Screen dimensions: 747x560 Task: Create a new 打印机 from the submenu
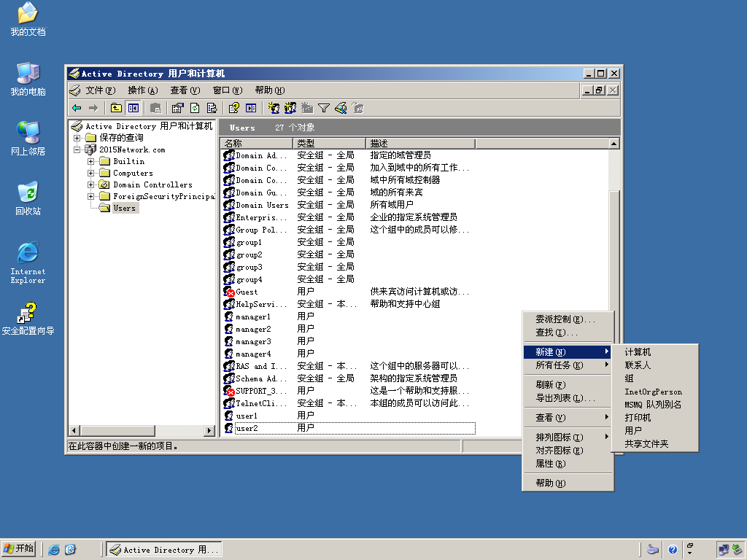655,418
